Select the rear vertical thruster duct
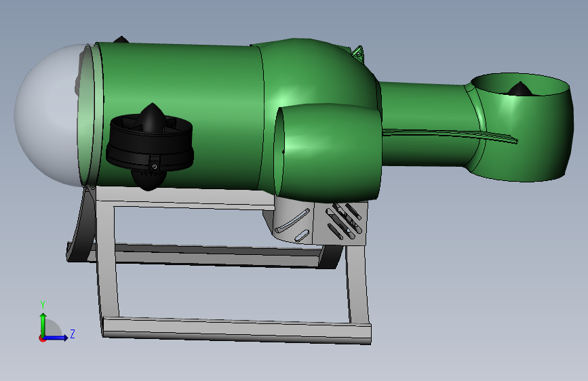The height and width of the screenshot is (381, 588). click(523, 127)
